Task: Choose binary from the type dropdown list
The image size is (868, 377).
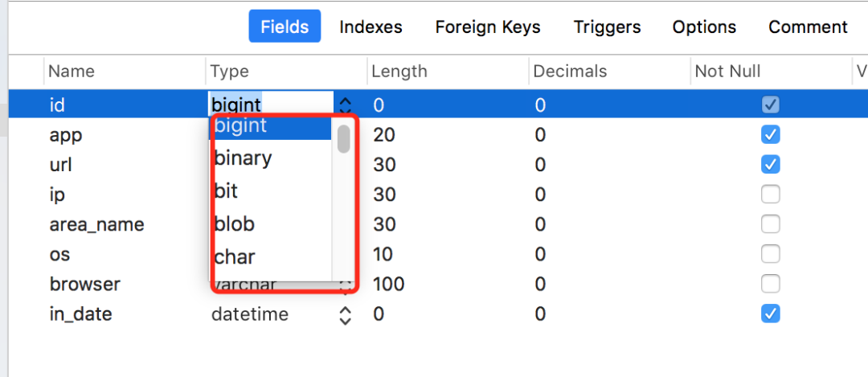Action: (x=244, y=158)
